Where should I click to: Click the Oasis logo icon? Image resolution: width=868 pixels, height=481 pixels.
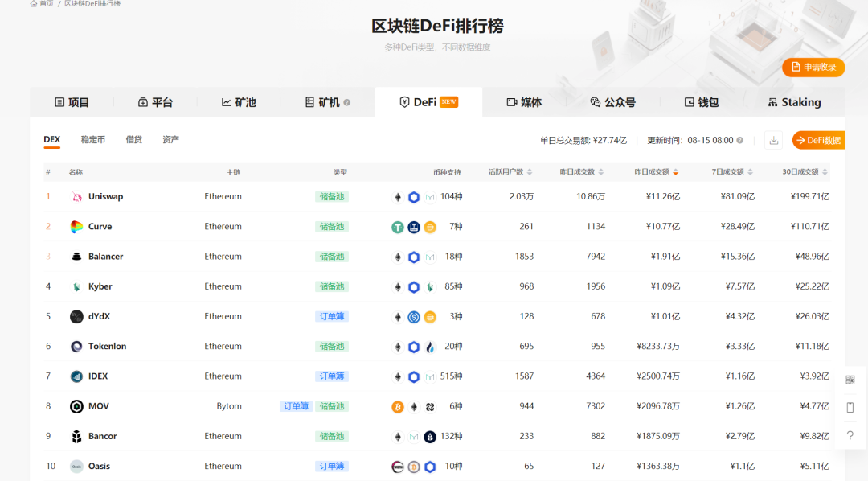click(76, 466)
